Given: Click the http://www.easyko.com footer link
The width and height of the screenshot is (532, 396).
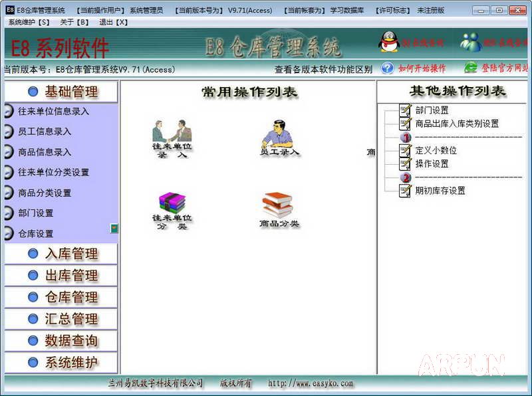Looking at the screenshot, I should (311, 383).
